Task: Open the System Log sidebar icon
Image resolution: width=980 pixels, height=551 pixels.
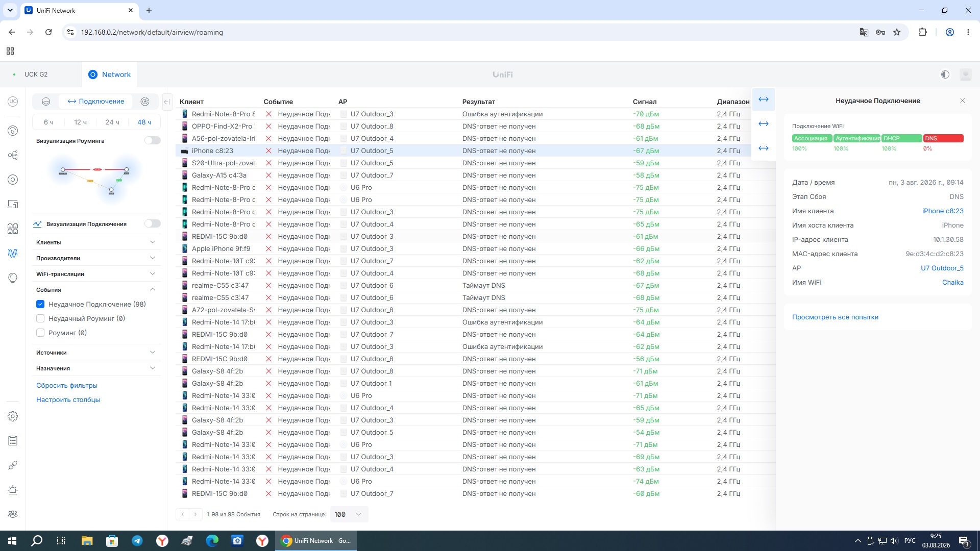Action: click(13, 441)
